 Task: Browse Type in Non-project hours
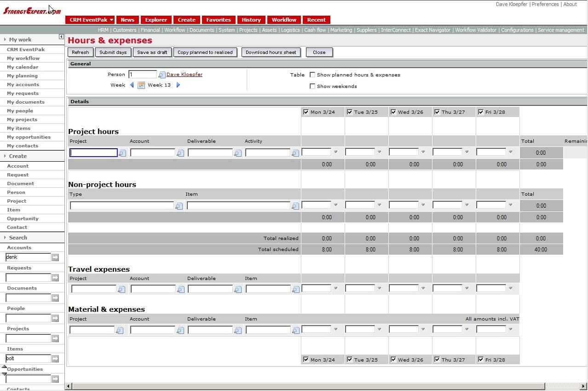[179, 206]
